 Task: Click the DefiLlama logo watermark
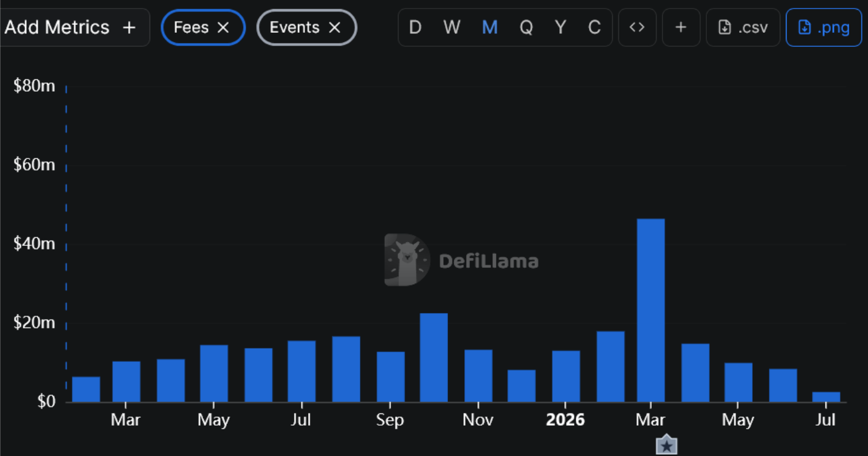tap(461, 260)
